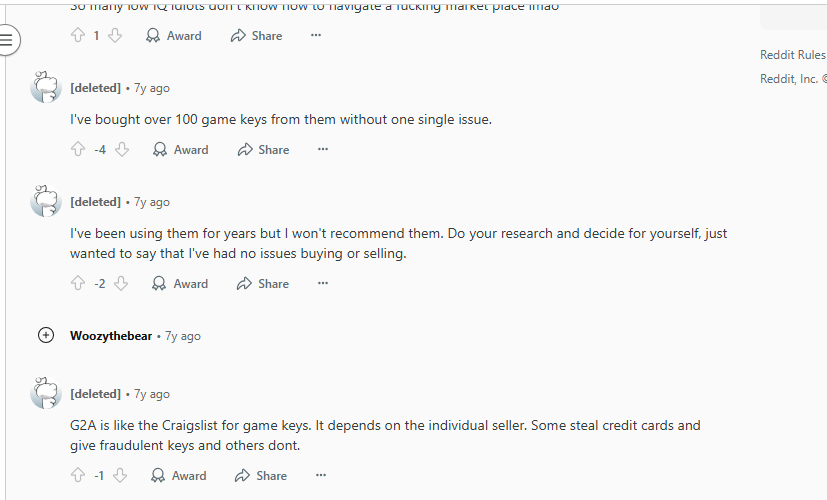
Task: Downvote the Craigslist for game keys comment
Action: [x=121, y=476]
